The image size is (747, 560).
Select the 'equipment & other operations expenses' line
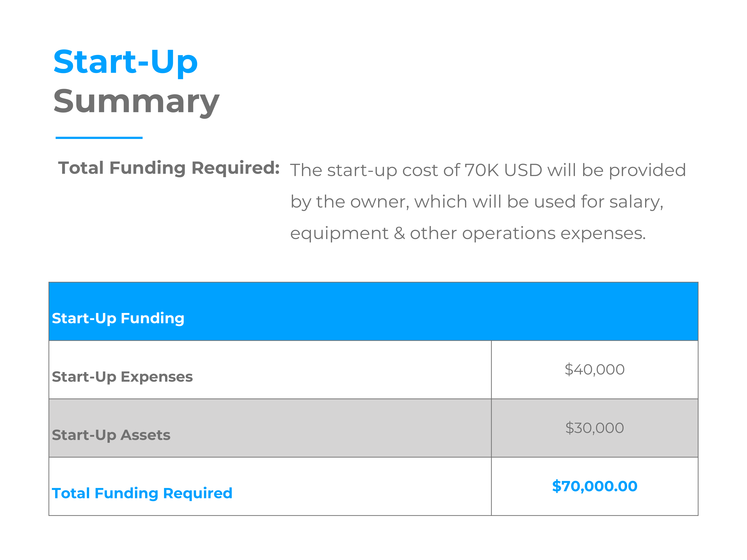pyautogui.click(x=468, y=234)
